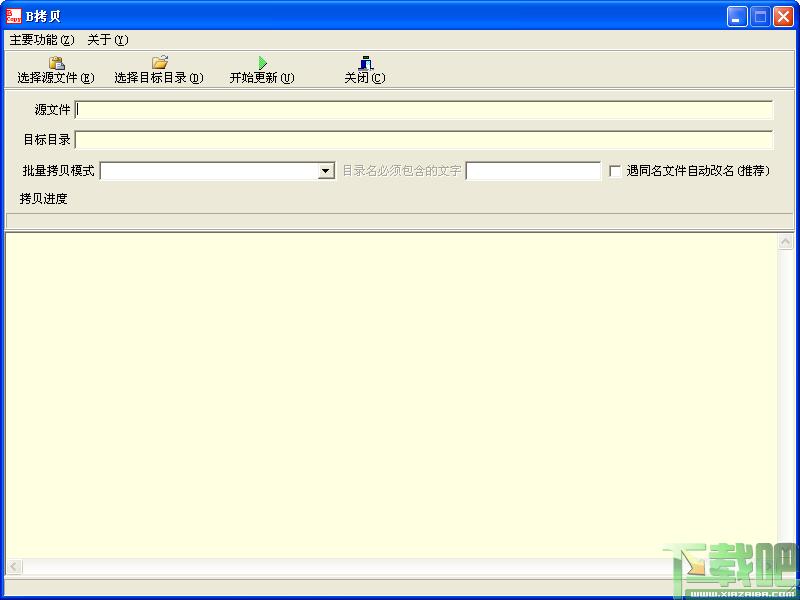800x600 pixels.
Task: Click the 批量拷贝模式 label
Action: tap(59, 170)
